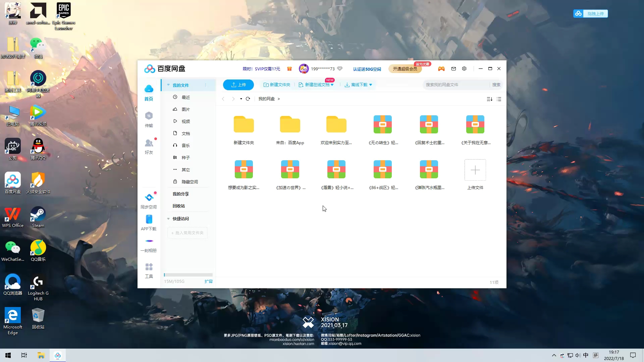Select the 《回复术士的重... archive file
The width and height of the screenshot is (644, 362).
pos(429,130)
